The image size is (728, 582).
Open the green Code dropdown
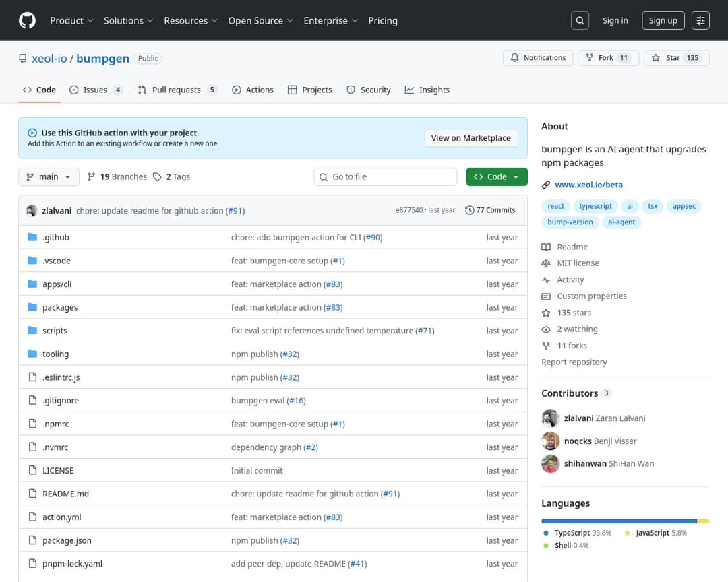pyautogui.click(x=497, y=176)
